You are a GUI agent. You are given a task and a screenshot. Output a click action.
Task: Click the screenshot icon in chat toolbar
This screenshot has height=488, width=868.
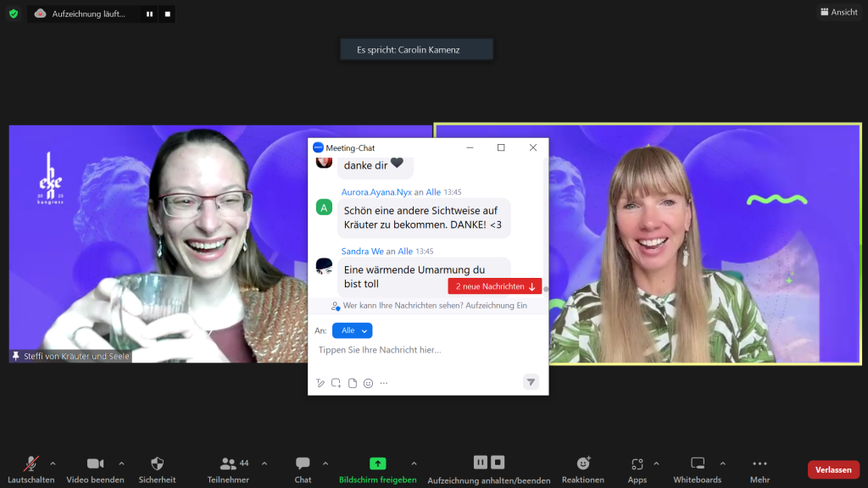(x=337, y=383)
